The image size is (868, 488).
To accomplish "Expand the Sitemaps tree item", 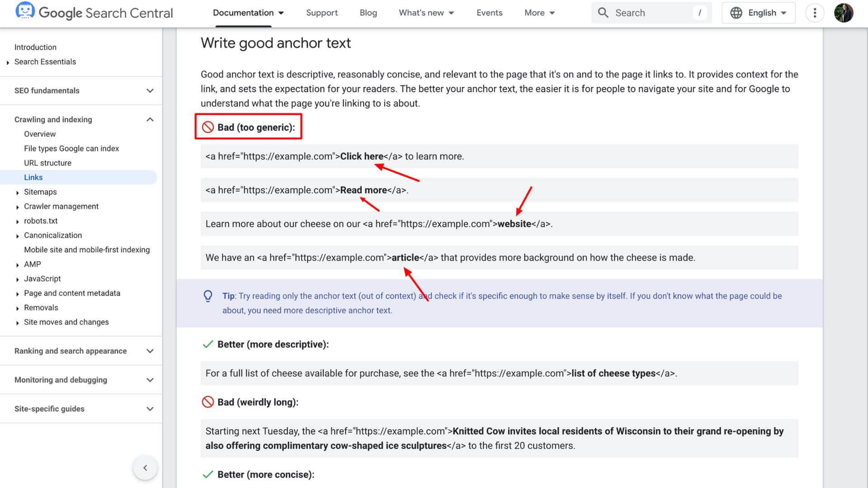I will [17, 192].
